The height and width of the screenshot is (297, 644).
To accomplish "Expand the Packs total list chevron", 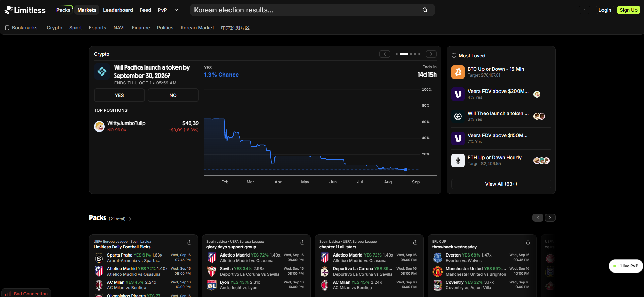I will point(130,219).
